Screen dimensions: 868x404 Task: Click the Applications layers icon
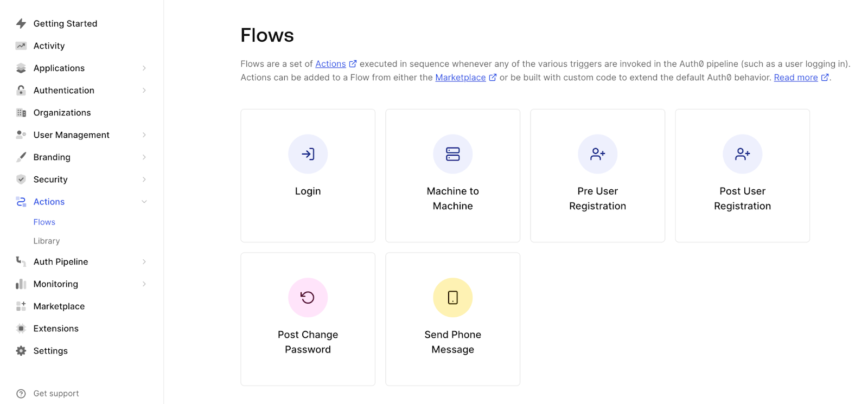pyautogui.click(x=21, y=68)
